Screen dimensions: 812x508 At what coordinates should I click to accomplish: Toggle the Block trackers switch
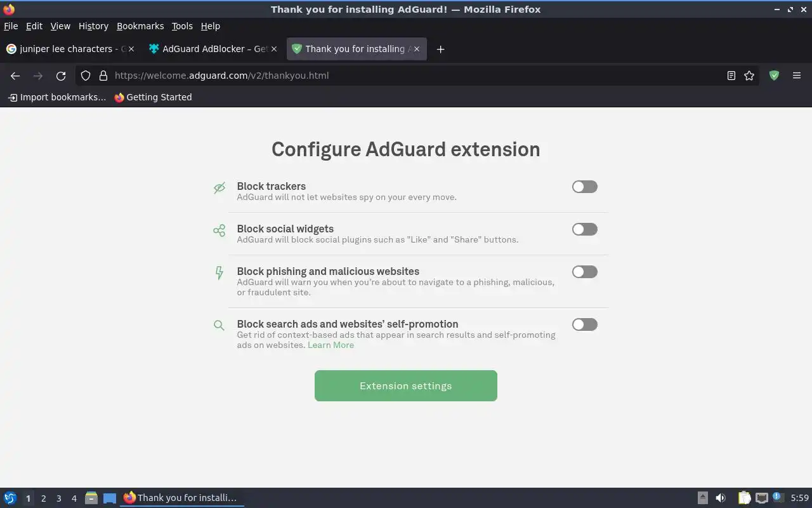(584, 187)
